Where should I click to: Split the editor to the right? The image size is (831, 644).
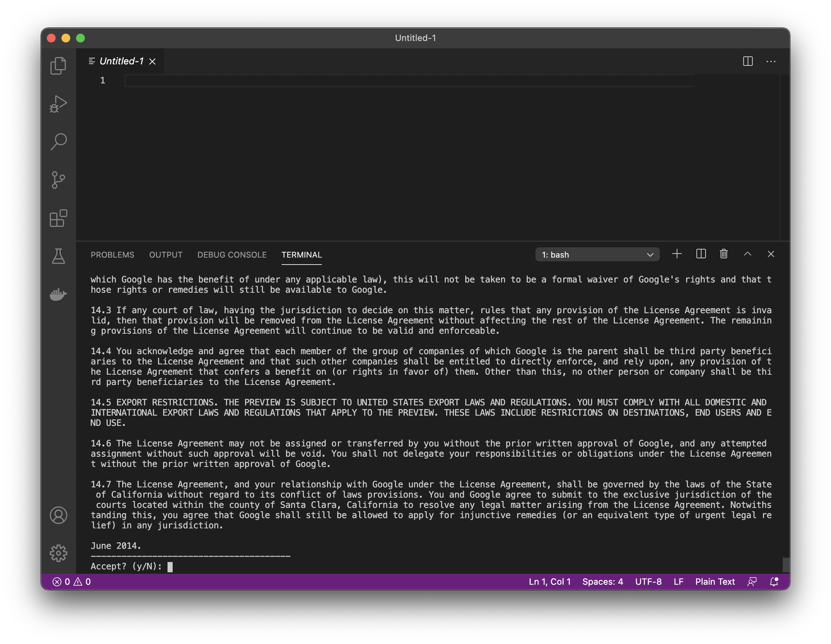[748, 61]
